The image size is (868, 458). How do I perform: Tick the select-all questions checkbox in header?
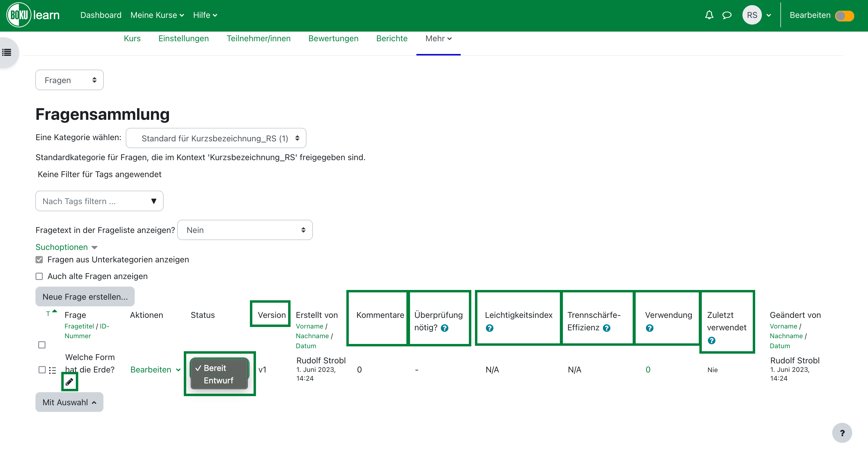tap(42, 345)
